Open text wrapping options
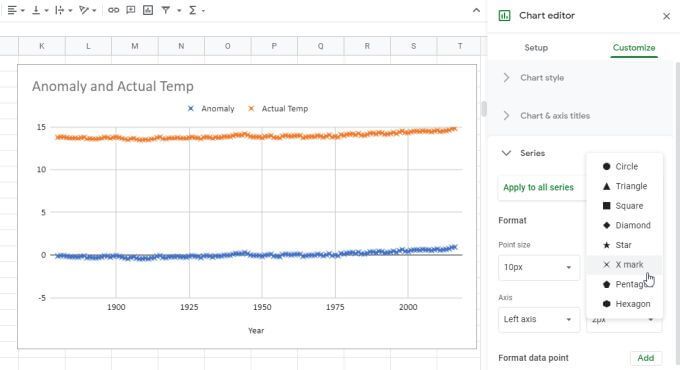 (63, 10)
